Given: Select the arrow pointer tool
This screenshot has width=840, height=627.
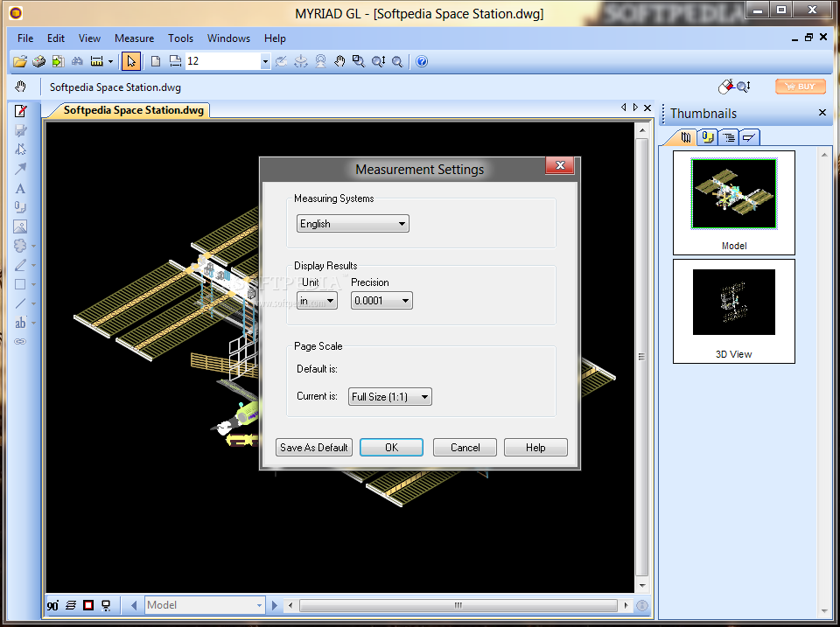Looking at the screenshot, I should click(x=130, y=61).
